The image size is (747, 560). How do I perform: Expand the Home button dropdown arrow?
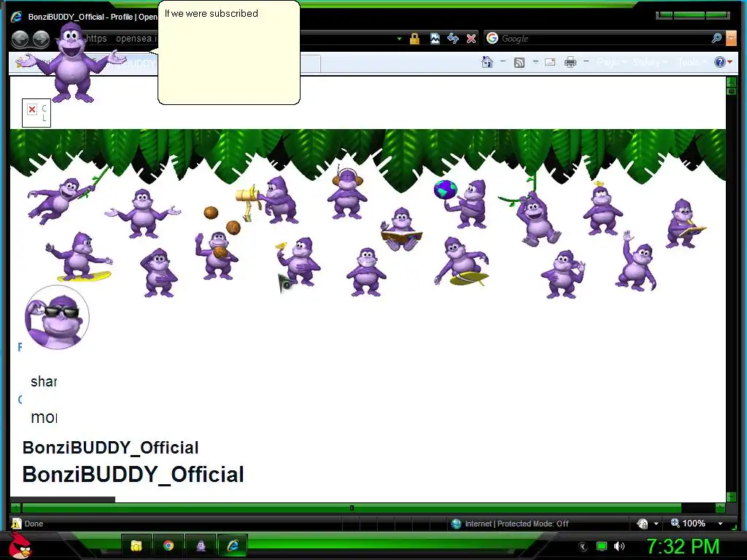[x=503, y=61]
